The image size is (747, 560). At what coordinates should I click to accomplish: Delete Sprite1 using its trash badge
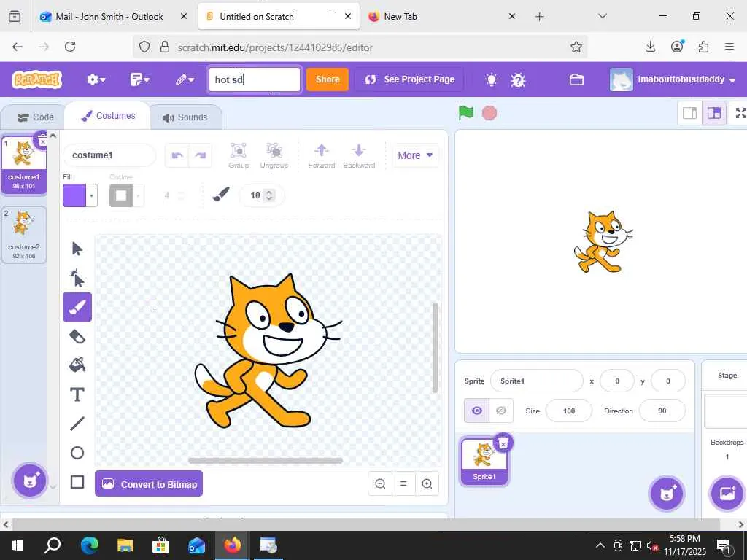[x=503, y=443]
